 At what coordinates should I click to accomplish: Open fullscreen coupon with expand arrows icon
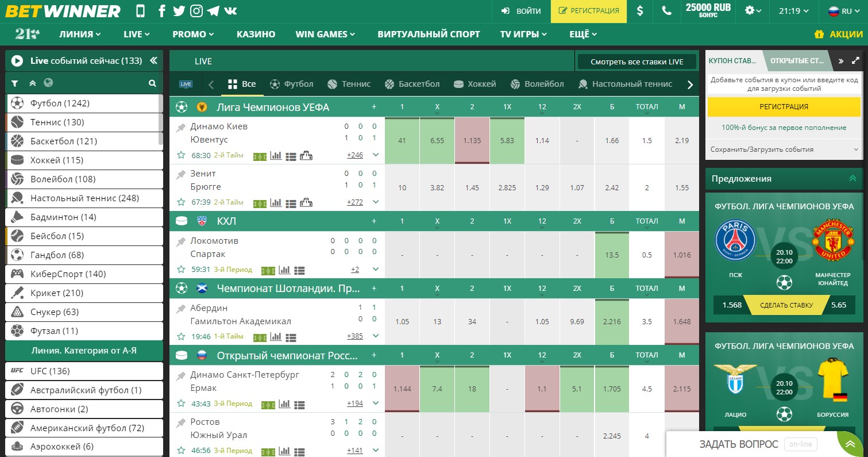tap(855, 60)
